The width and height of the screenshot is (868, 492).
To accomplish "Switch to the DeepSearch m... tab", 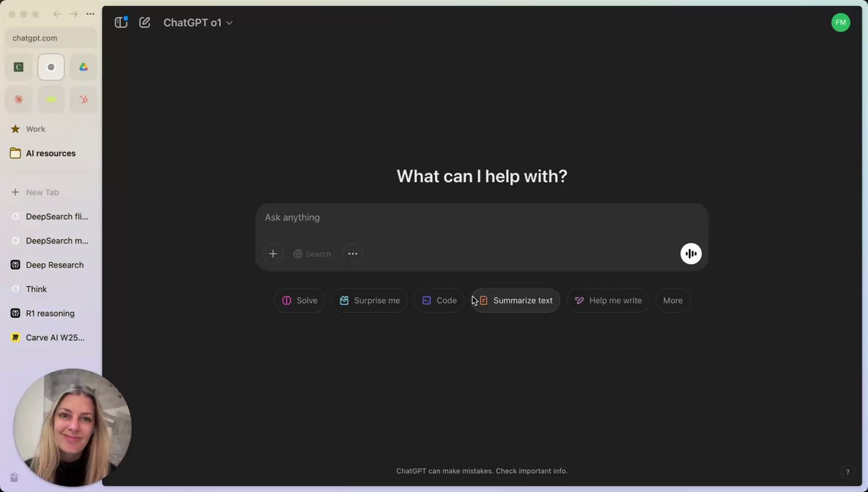I will pos(51,241).
